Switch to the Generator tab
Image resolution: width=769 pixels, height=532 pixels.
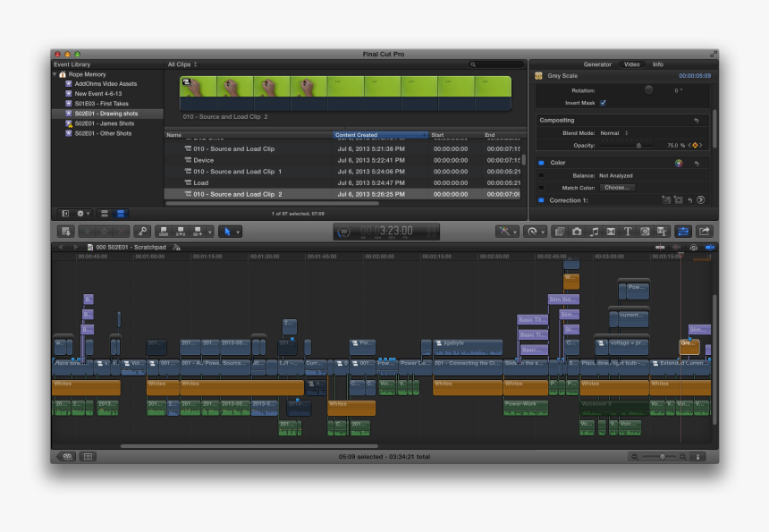coord(596,64)
